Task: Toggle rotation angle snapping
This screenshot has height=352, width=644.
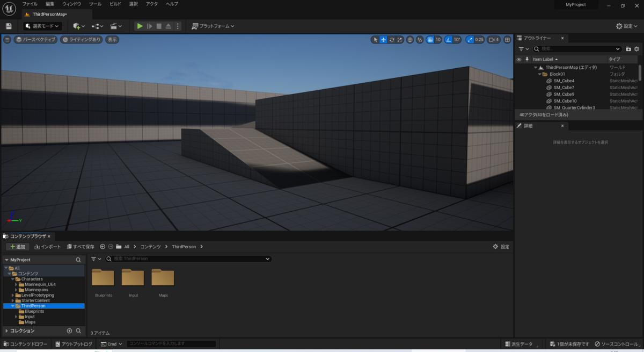Action: pos(448,40)
